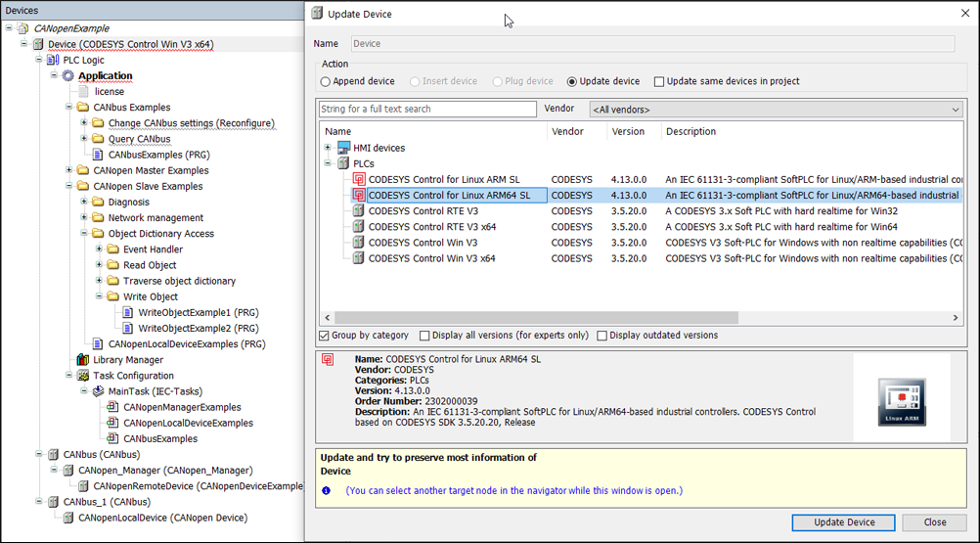Collapse the PLCs category
Viewport: 980px width, 543px height.
point(328,163)
